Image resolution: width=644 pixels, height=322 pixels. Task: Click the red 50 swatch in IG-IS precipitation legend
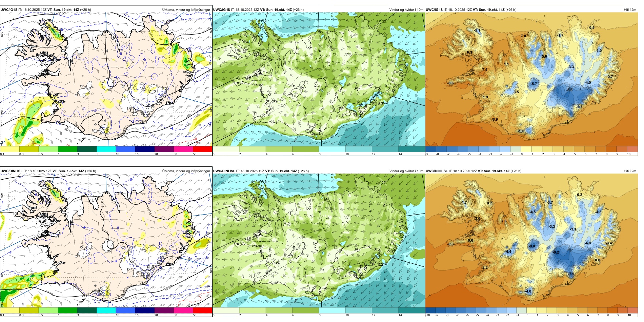pyautogui.click(x=203, y=149)
